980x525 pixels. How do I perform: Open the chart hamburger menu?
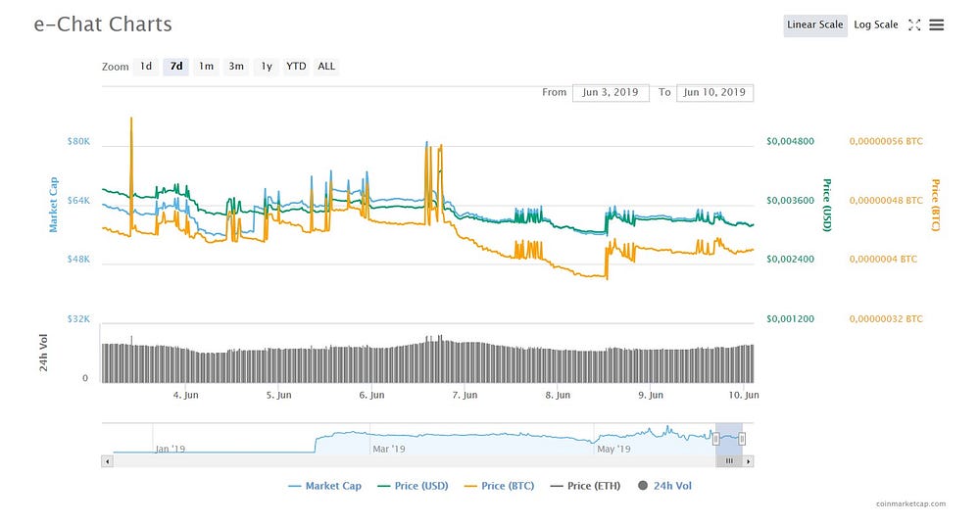pyautogui.click(x=936, y=25)
